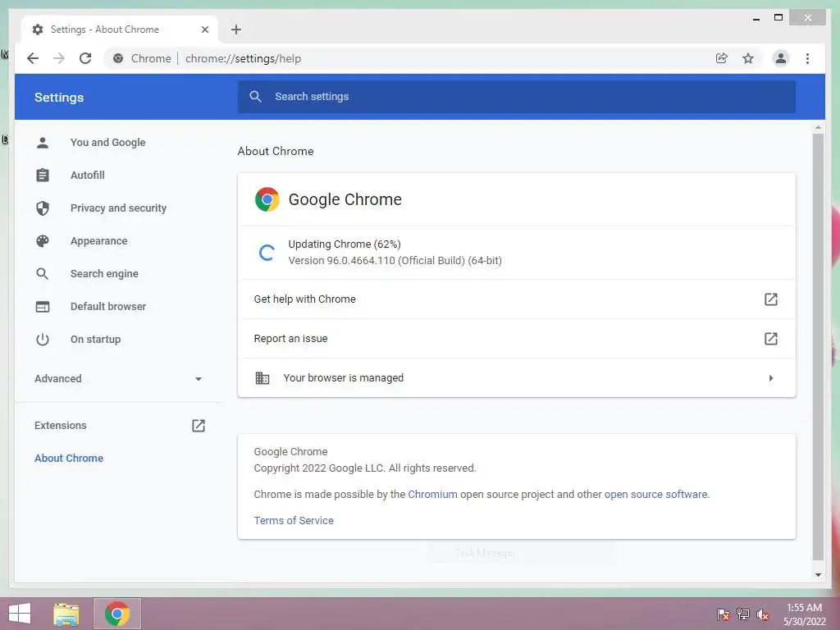This screenshot has width=840, height=630.
Task: Click the power icon beside On startup
Action: tap(43, 339)
